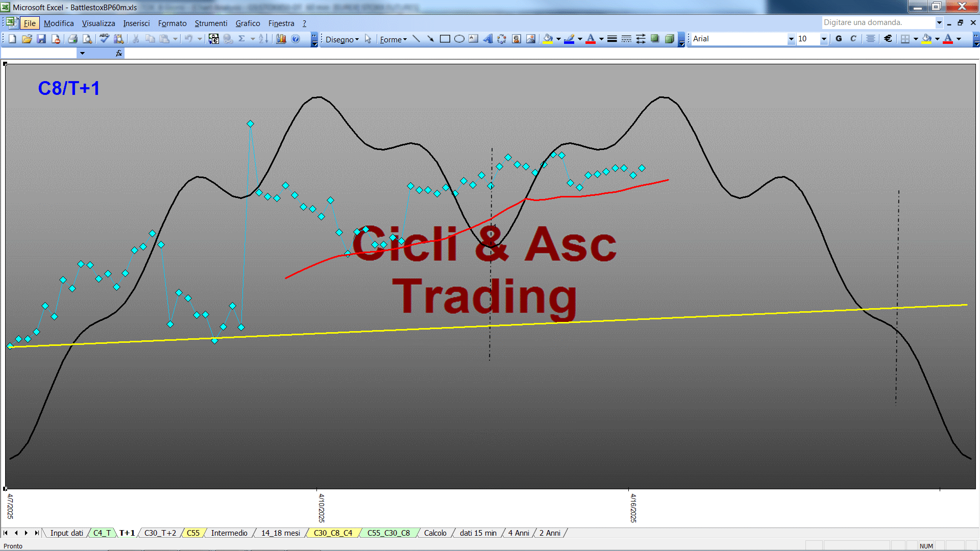Switch to the C55 sheet tab
The height and width of the screenshot is (551, 980).
coord(193,533)
